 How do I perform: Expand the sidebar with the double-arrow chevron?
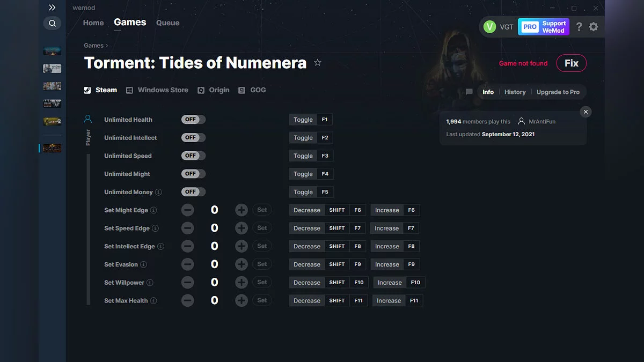(x=52, y=8)
